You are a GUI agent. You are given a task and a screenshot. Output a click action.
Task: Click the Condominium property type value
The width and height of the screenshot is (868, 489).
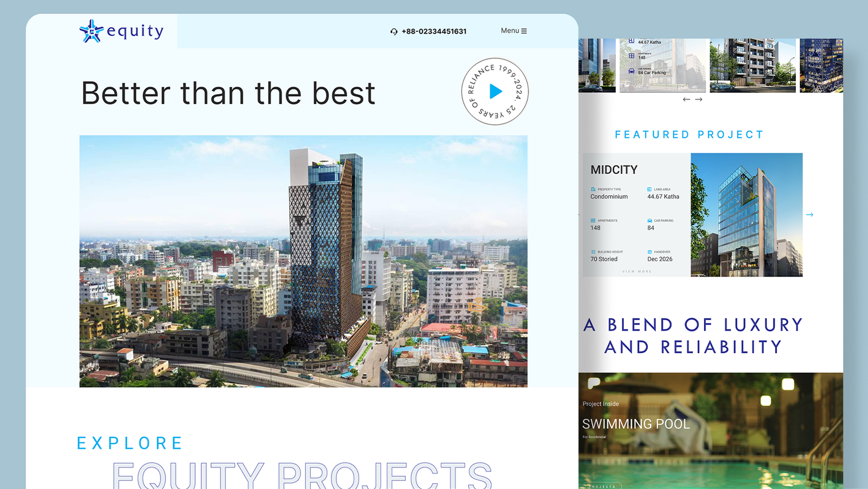(x=609, y=196)
